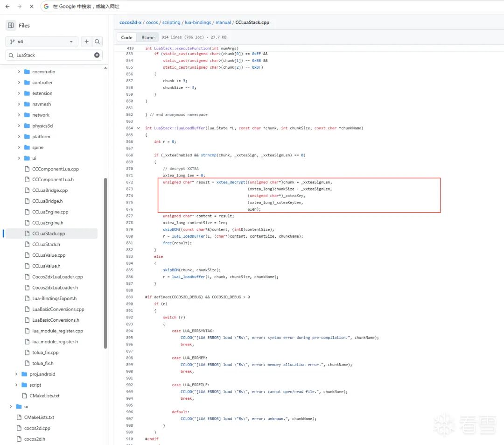504x445 pixels.
Task: Click the browser back arrow
Action: coord(7,7)
